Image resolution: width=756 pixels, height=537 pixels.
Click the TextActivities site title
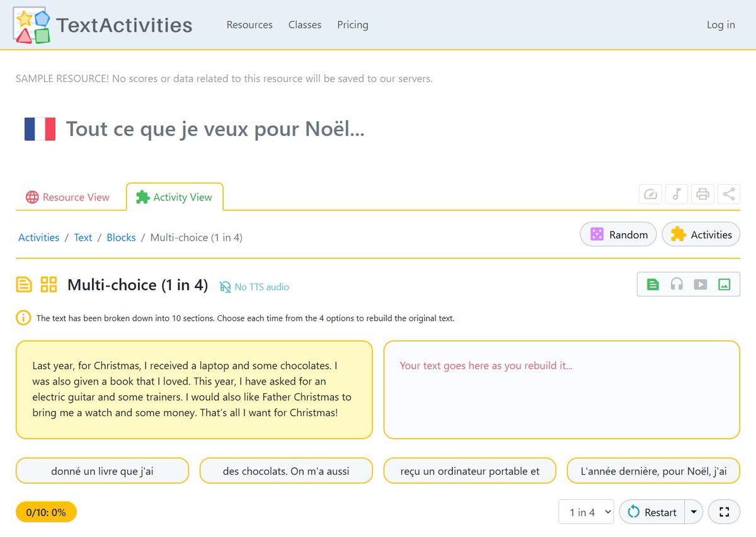(124, 25)
